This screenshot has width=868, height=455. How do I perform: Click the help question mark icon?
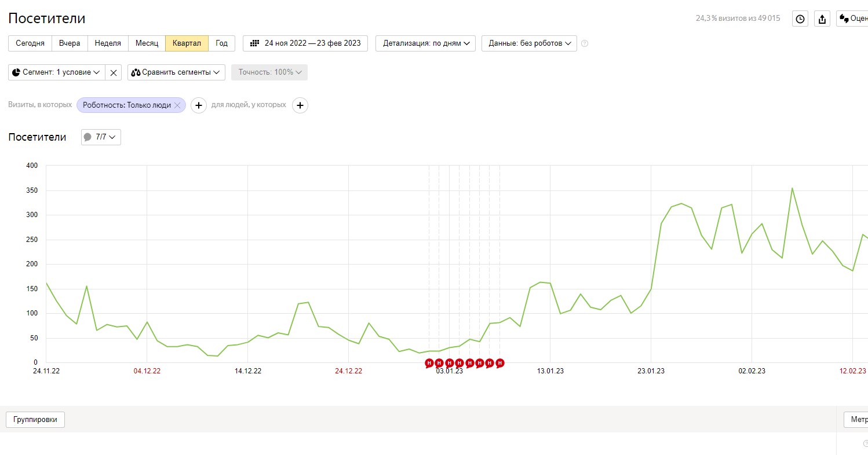[585, 43]
